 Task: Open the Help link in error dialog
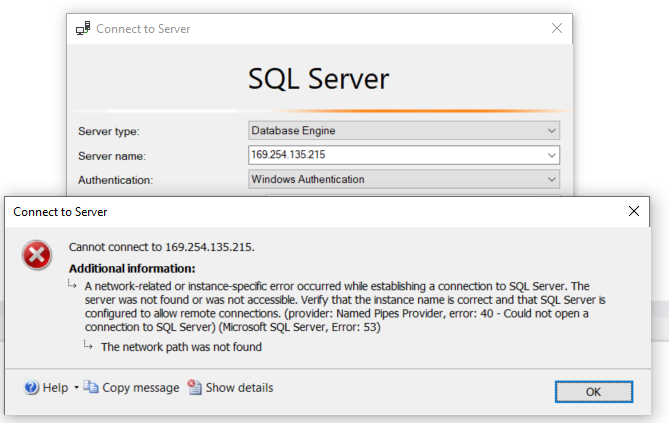tap(55, 388)
